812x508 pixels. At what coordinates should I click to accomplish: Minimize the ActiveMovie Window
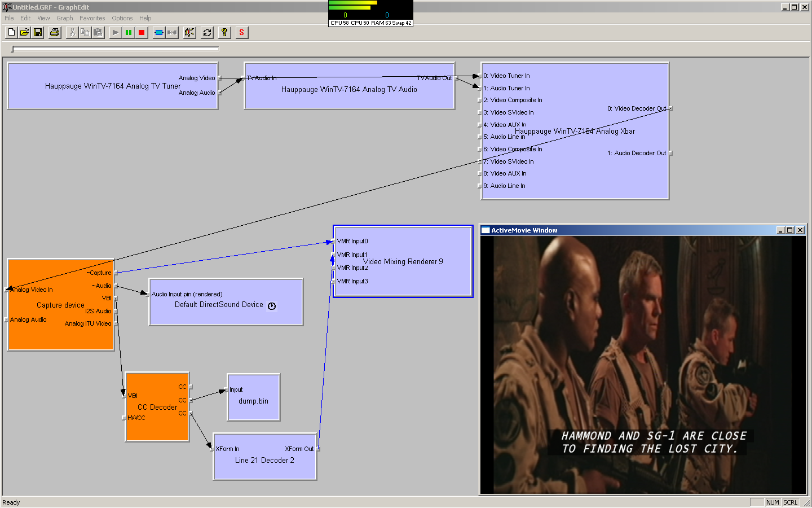click(x=780, y=230)
